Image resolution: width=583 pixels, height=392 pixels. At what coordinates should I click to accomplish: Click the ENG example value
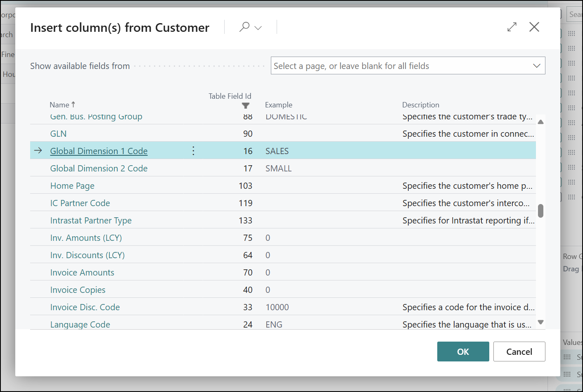274,325
